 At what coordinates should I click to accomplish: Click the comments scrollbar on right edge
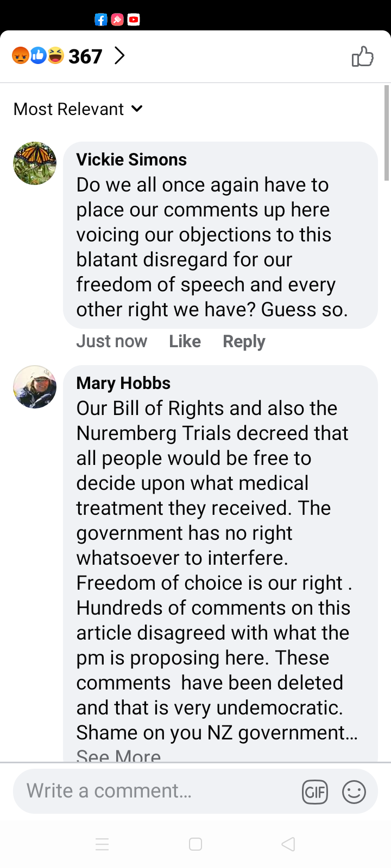(x=387, y=132)
